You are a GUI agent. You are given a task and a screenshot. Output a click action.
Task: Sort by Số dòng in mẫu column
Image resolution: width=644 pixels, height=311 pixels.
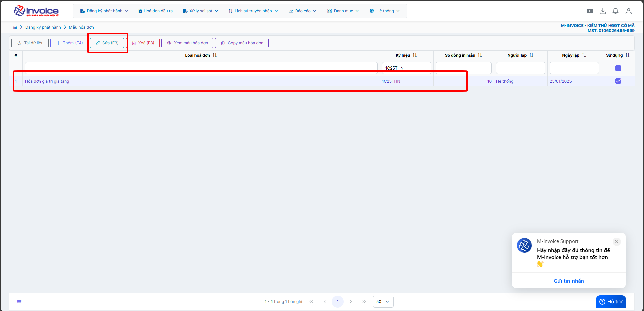(480, 55)
